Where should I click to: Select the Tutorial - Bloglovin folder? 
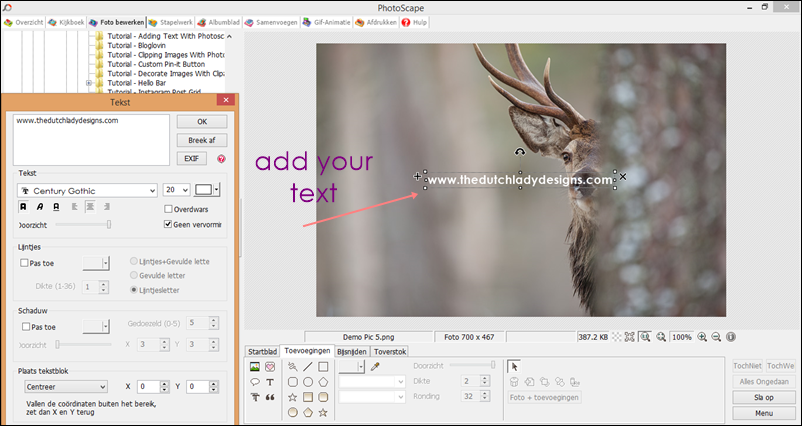pyautogui.click(x=136, y=46)
